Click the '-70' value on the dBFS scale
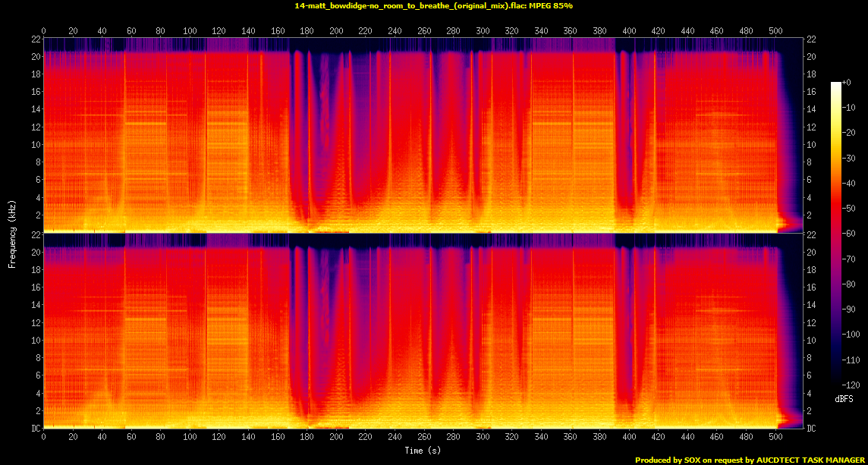868x465 pixels. 848,259
